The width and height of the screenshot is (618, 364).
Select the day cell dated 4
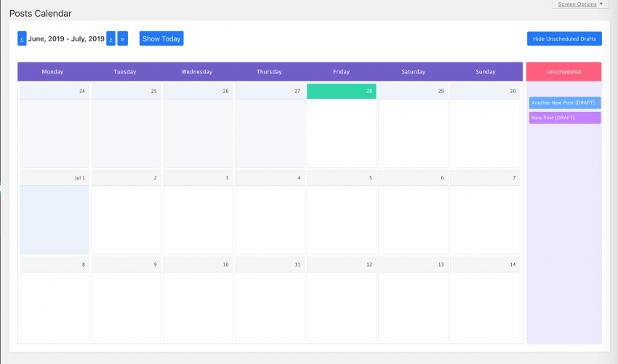click(270, 212)
